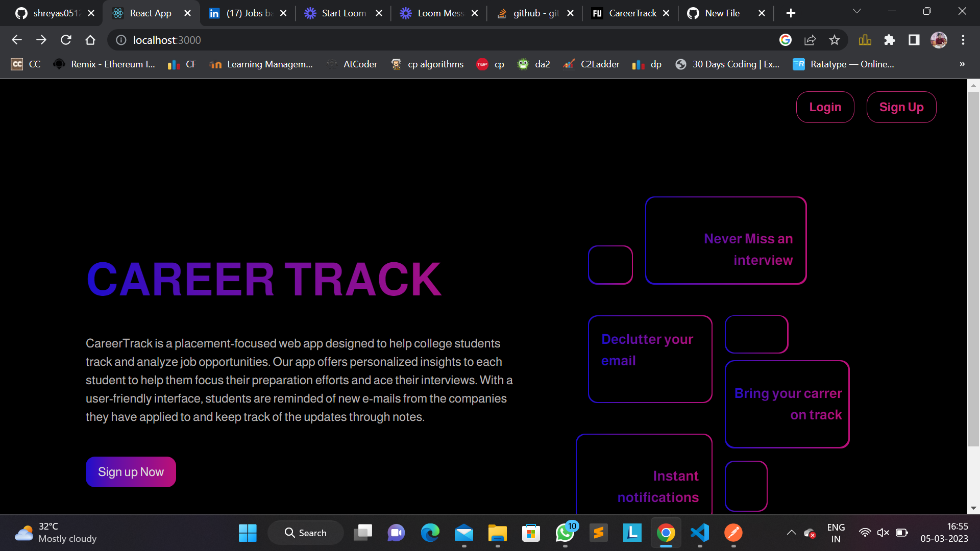Open the tab search dropdown arrow
The image size is (980, 551).
pyautogui.click(x=857, y=12)
